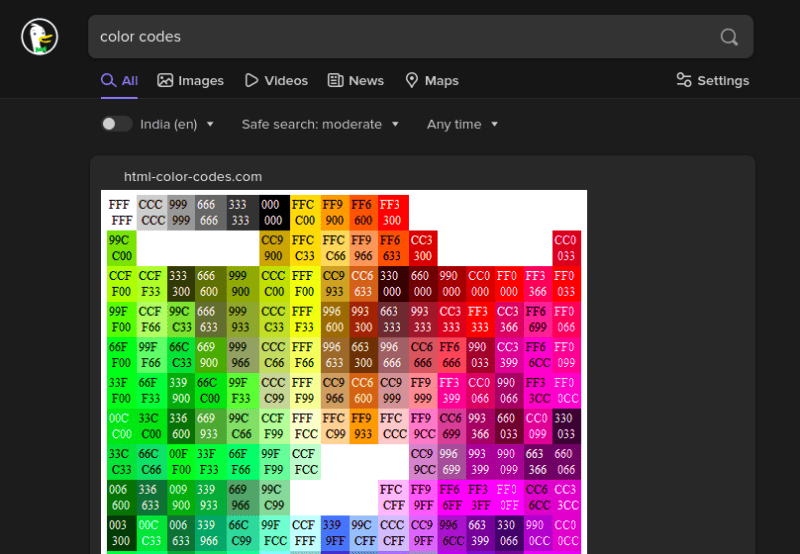The width and height of the screenshot is (800, 554).
Task: Expand the India (en) region dropdown
Action: [x=177, y=124]
